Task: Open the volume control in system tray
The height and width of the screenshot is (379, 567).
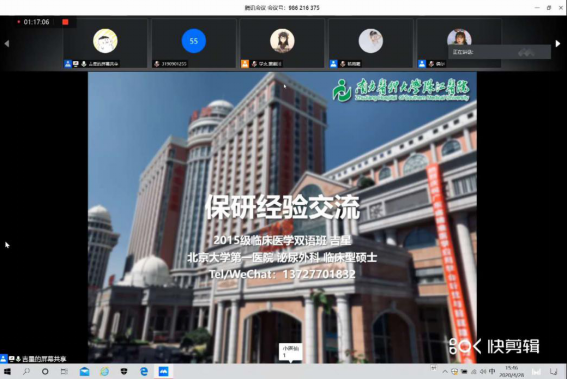Action: 482,372
